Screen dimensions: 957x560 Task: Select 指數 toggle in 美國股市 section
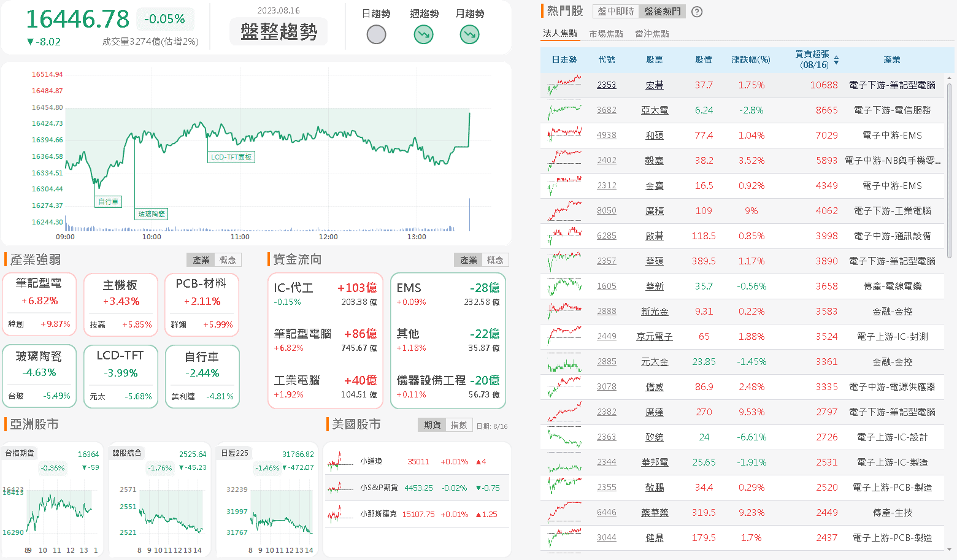pyautogui.click(x=459, y=425)
